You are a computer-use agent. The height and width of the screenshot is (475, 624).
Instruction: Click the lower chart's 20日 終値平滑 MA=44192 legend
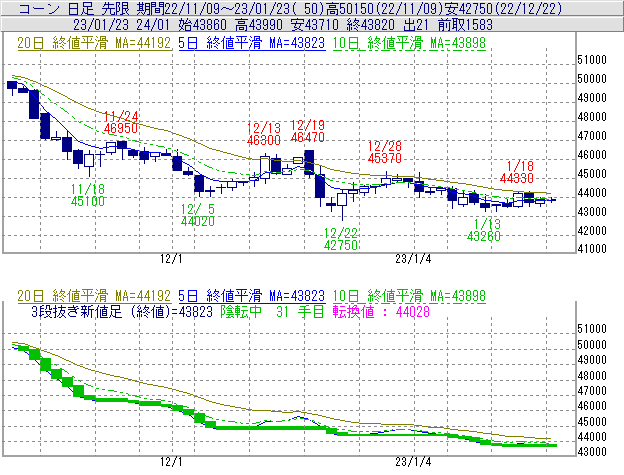(94, 296)
